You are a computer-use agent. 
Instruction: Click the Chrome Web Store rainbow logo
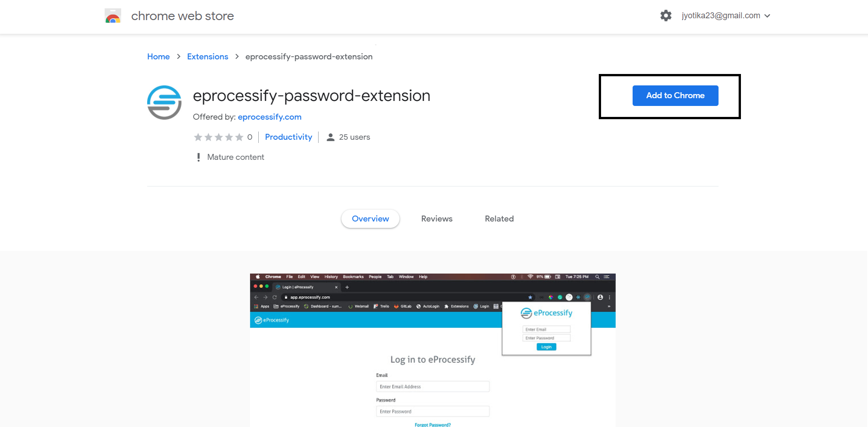113,16
